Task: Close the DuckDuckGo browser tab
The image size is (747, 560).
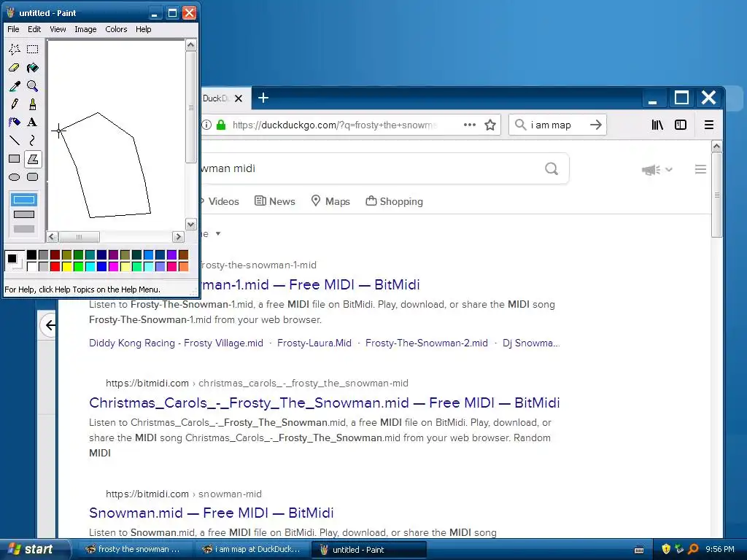Action: (x=239, y=98)
